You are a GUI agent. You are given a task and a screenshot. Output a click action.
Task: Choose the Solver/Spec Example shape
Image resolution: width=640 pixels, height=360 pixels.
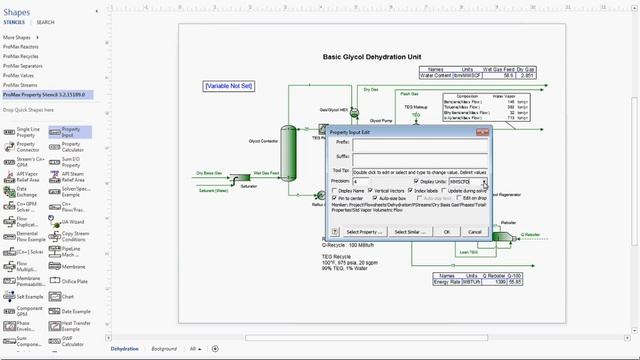tap(69, 192)
